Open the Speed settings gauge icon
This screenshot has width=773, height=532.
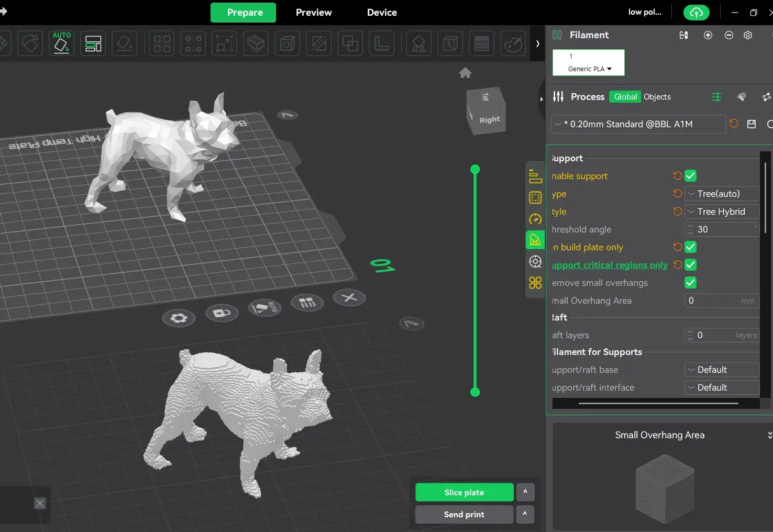tap(535, 219)
